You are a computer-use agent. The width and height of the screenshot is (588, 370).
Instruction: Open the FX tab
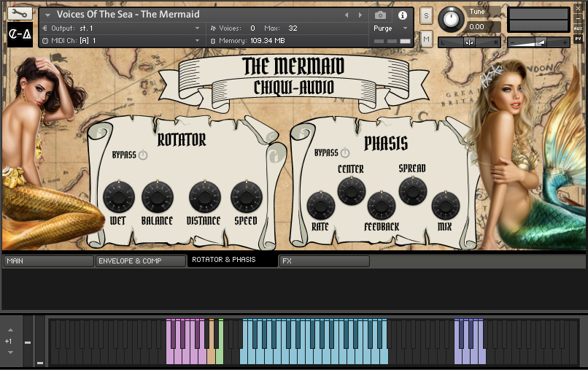[x=324, y=261]
